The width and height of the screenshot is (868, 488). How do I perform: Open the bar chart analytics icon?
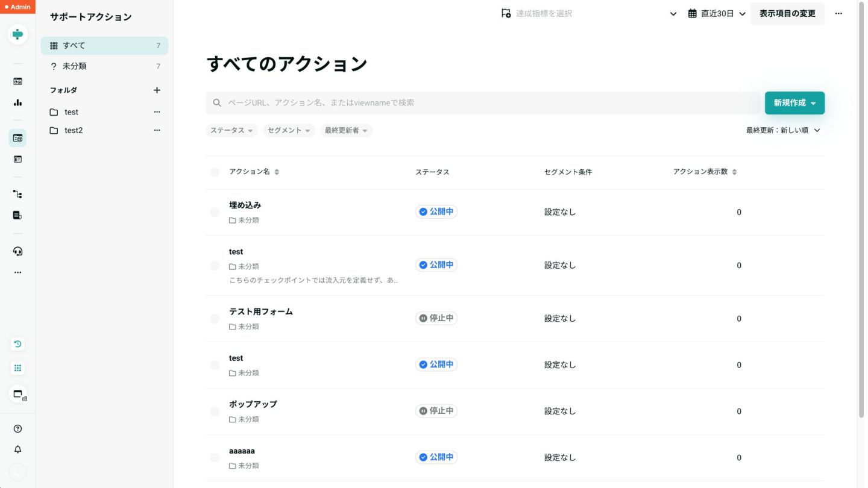[x=17, y=102]
